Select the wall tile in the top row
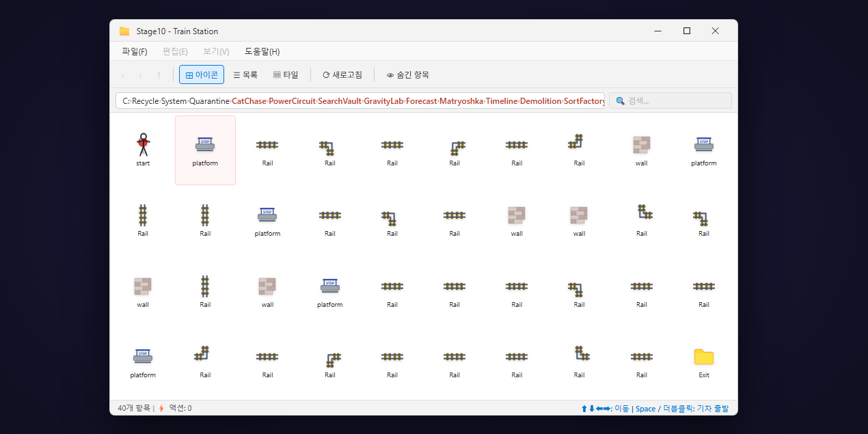The width and height of the screenshot is (868, 434). [641, 145]
